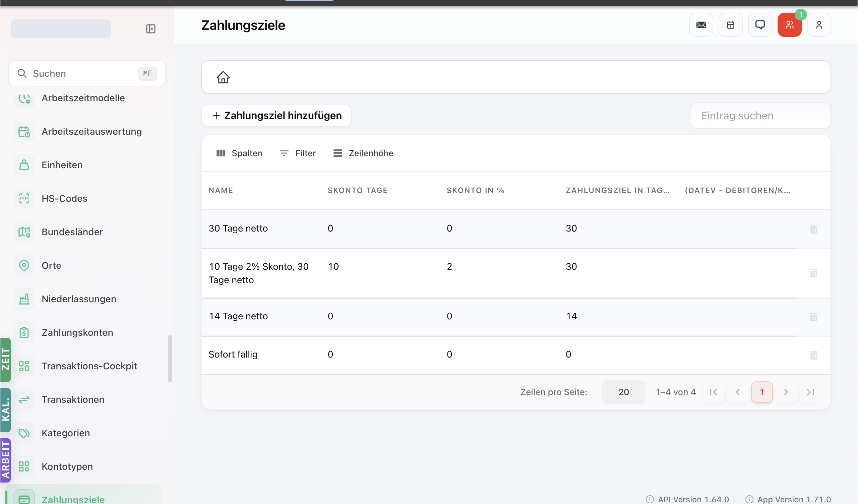Open Einheiten in sidebar
This screenshot has height=504, width=858.
(x=62, y=165)
